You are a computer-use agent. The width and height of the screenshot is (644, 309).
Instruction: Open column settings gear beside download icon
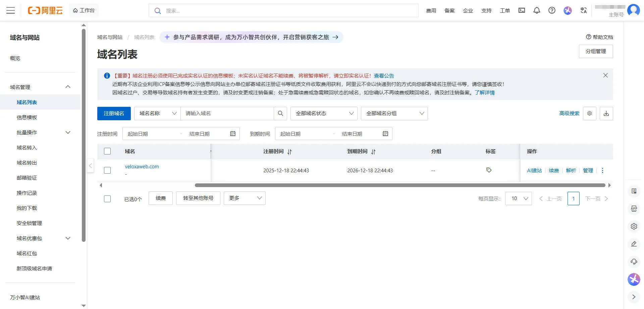[590, 114]
